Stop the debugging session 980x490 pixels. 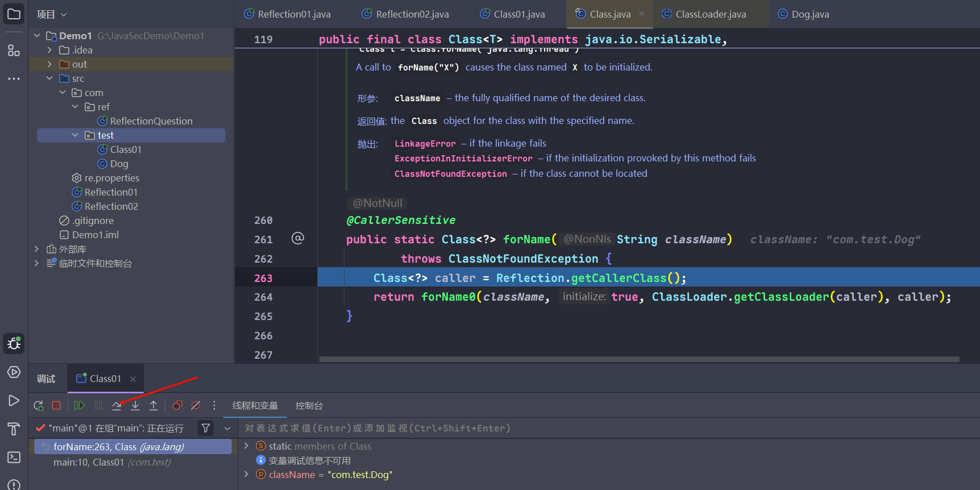[56, 405]
